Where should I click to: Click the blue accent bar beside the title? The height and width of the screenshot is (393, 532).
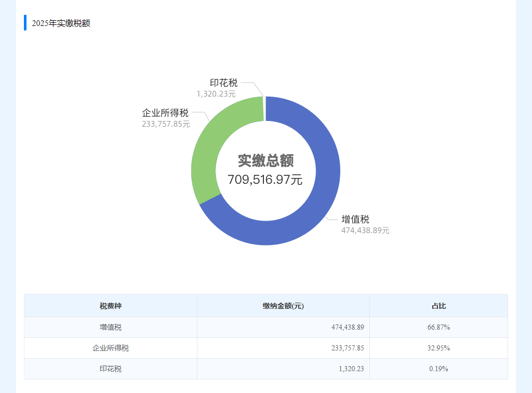[24, 22]
